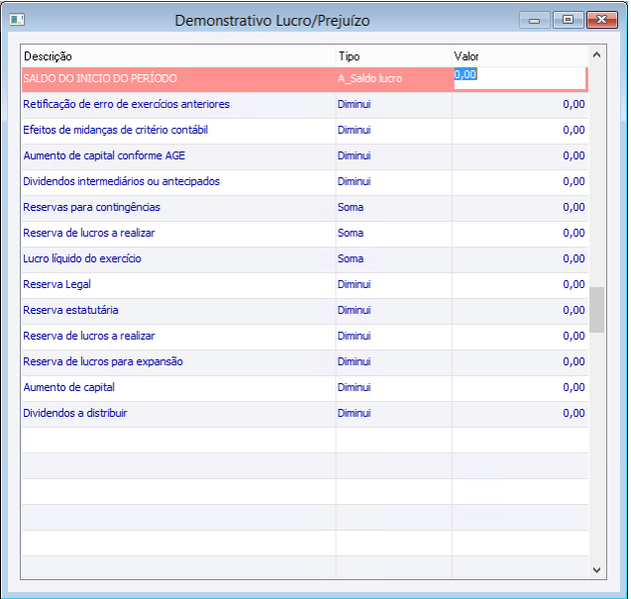Viewport: 631px width, 599px height.
Task: Select the Lucro líquido do exercício row
Action: pyautogui.click(x=305, y=259)
